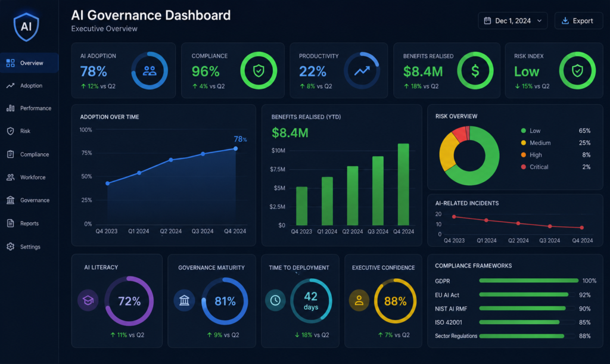Click the Medium yellow legend dot

pos(523,143)
